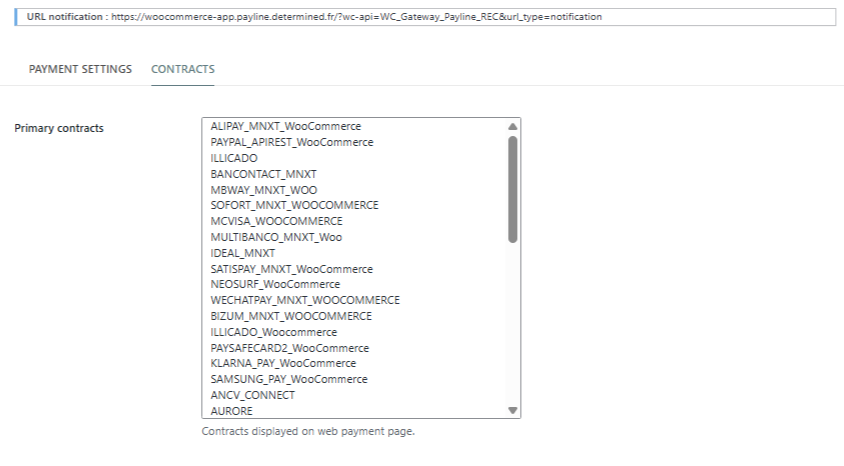
Task: Click the listbox scroll down arrow
Action: [x=512, y=410]
